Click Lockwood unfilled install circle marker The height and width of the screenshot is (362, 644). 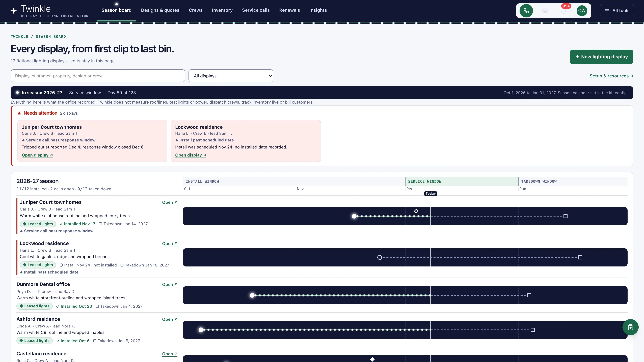[x=380, y=257]
